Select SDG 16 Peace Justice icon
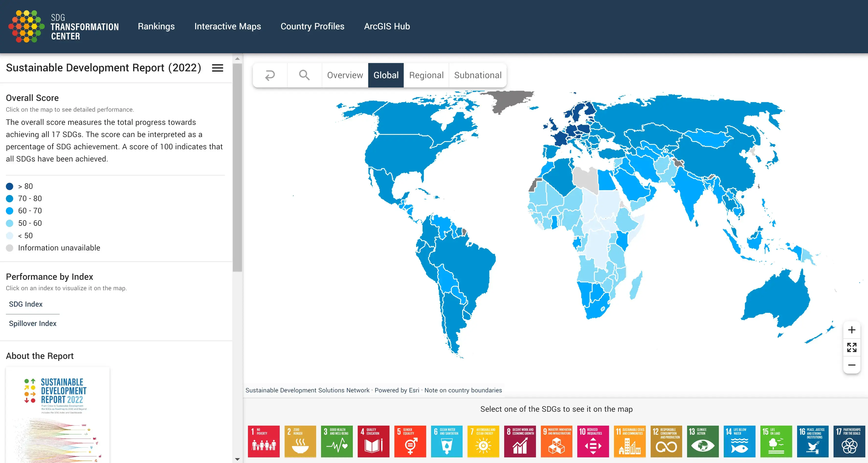Screen dimensions: 868x463 (x=813, y=441)
